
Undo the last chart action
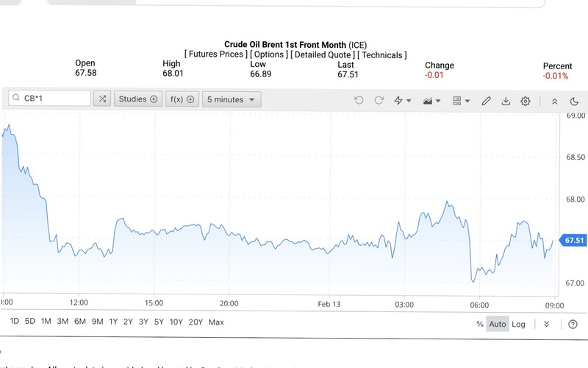[x=359, y=100]
